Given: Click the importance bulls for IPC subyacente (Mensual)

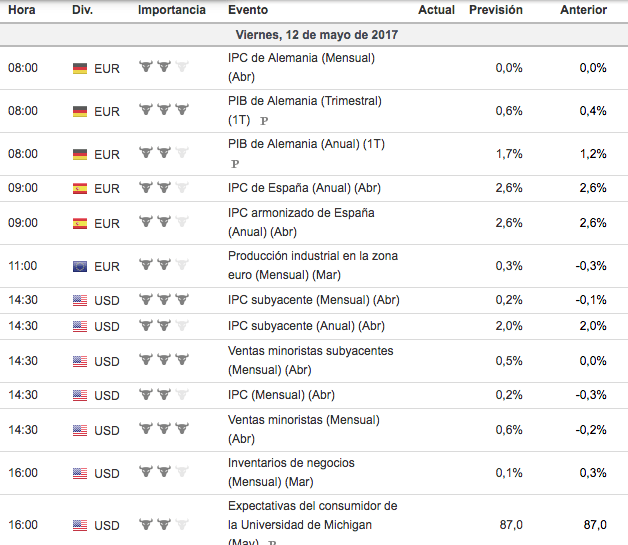Looking at the screenshot, I should click(163, 299).
